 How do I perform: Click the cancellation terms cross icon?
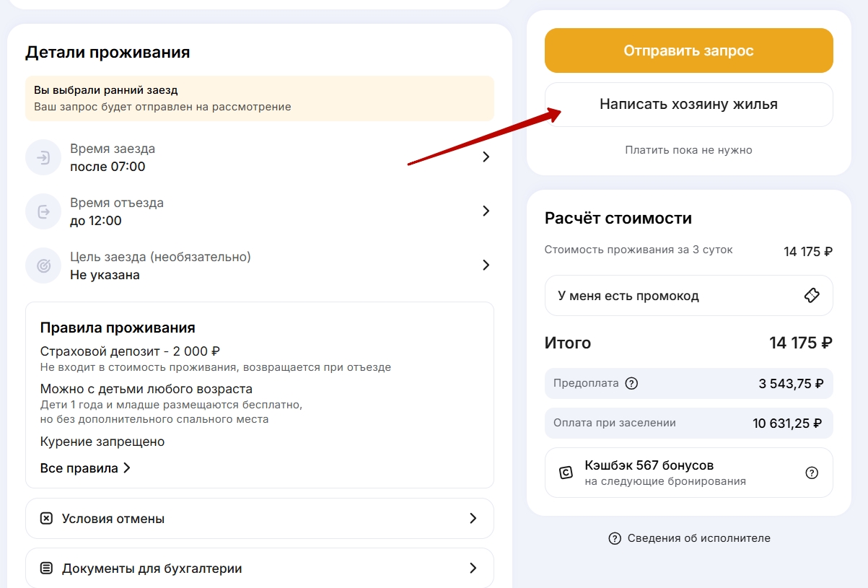(46, 518)
